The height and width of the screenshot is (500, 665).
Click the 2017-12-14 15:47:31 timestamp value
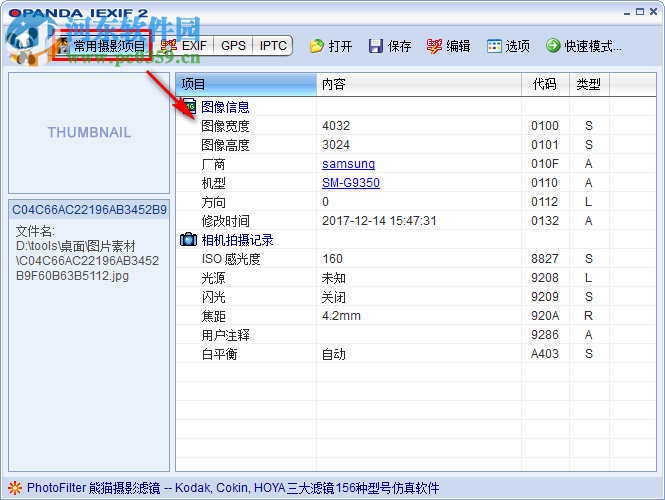pos(379,221)
